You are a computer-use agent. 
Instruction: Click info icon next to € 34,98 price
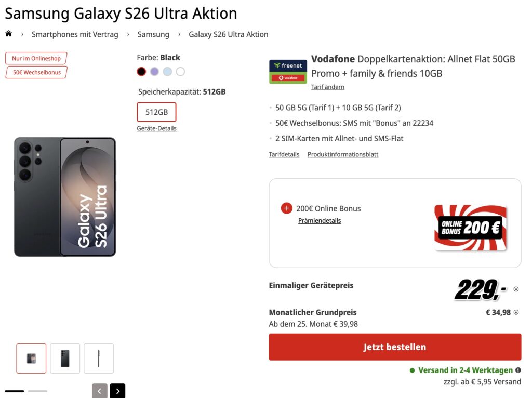(x=516, y=313)
